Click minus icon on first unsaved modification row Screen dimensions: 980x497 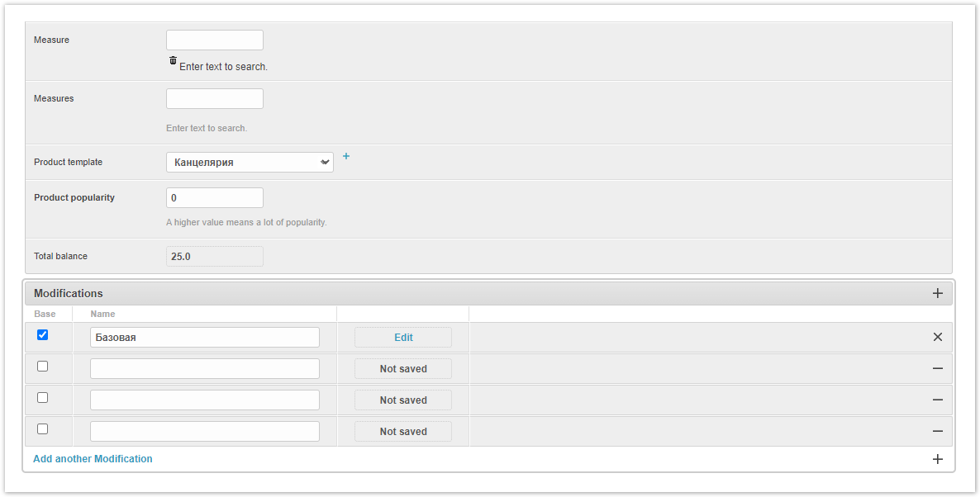[x=937, y=368]
